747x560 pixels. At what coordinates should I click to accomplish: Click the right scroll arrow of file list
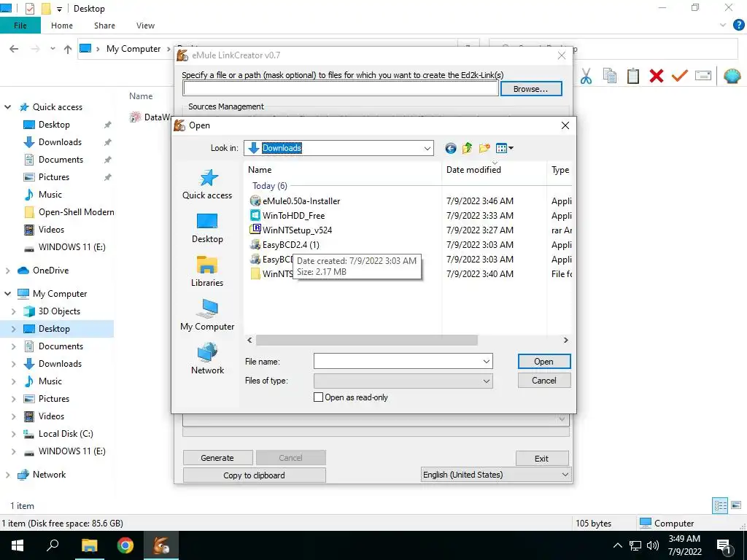tap(565, 340)
